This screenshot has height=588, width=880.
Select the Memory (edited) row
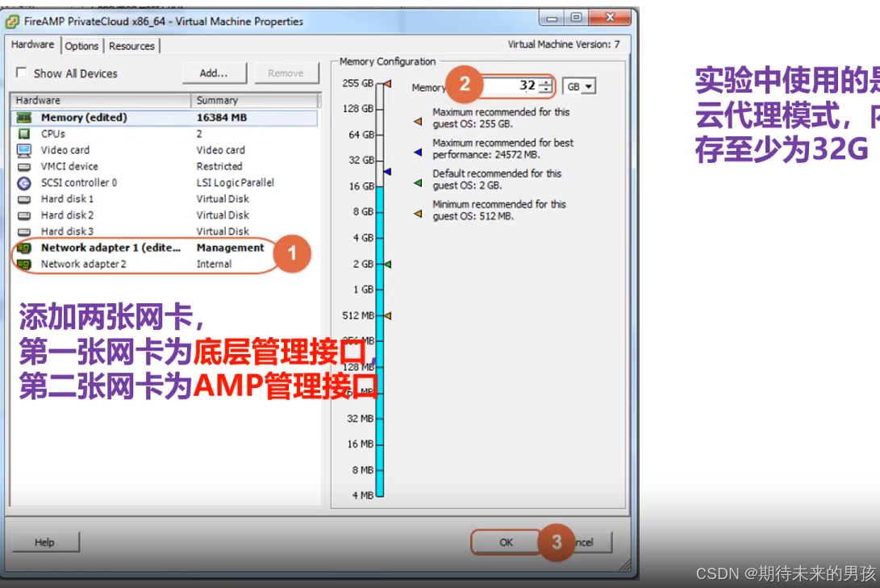point(164,118)
